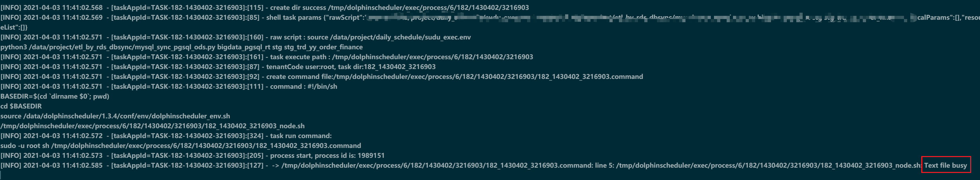Click the "process start, process id is: 1989151" line
980x180 pixels.
click(192, 156)
